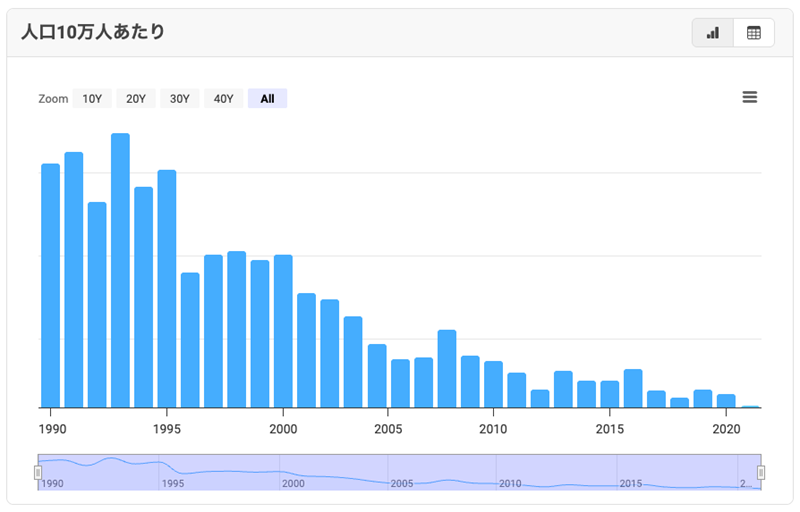This screenshot has width=800, height=512.
Task: Click the 1993 tallest bar
Action: coord(120,270)
